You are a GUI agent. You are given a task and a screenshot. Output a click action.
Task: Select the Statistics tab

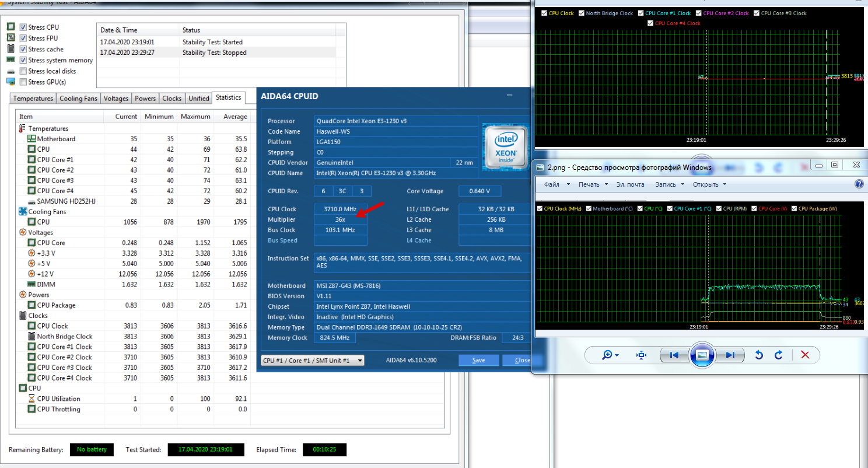228,97
